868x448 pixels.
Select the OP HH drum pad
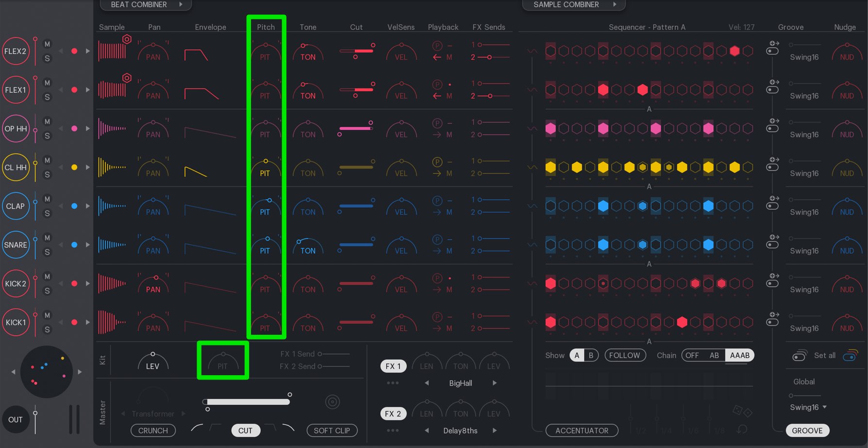[16, 129]
